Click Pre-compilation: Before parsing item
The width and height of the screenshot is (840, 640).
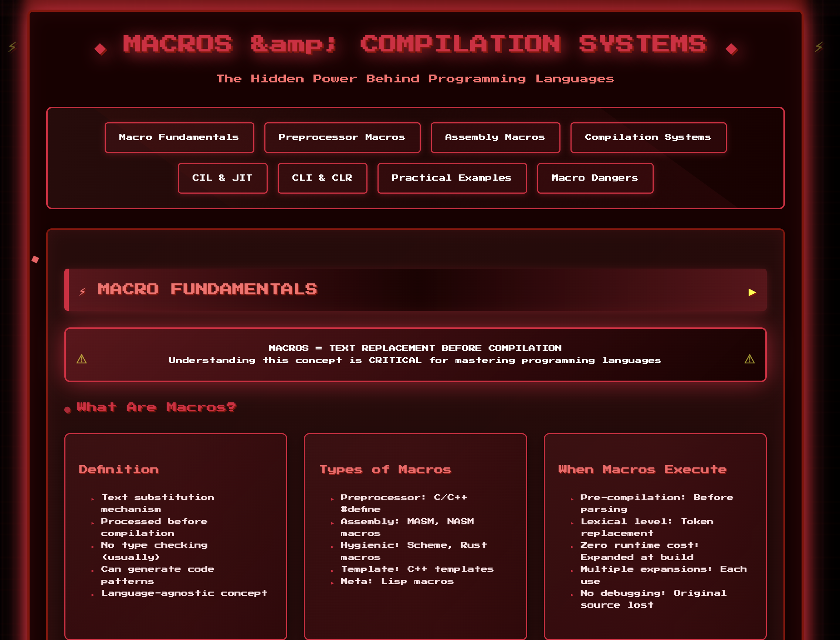coord(657,503)
